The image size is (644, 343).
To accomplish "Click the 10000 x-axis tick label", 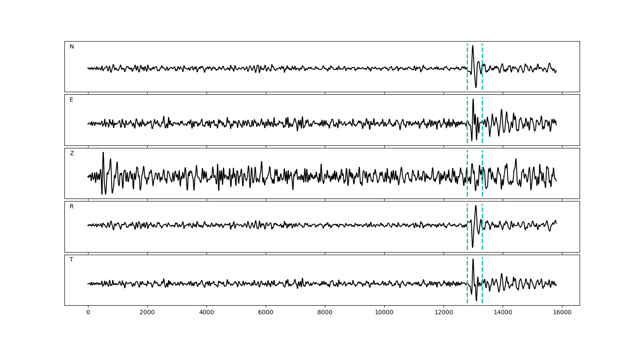I will [x=384, y=313].
